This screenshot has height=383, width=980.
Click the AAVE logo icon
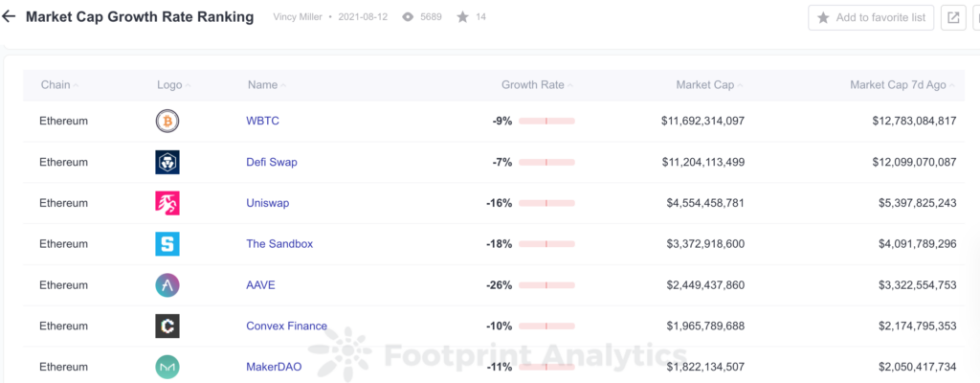pos(167,285)
